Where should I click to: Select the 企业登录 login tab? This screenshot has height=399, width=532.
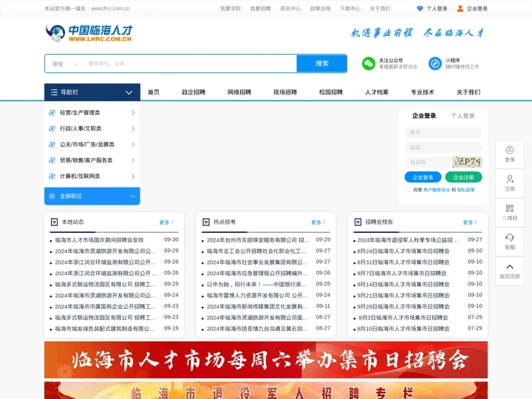pos(424,116)
